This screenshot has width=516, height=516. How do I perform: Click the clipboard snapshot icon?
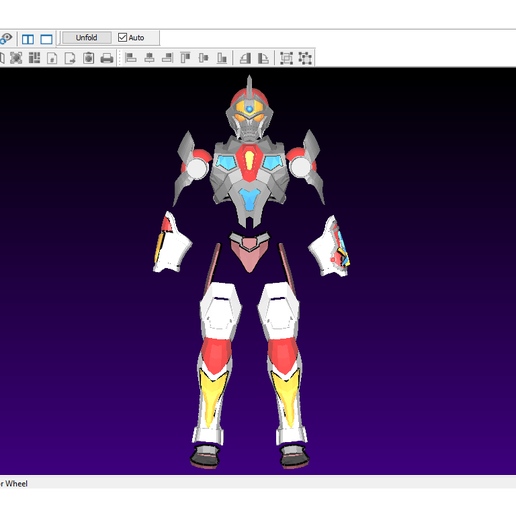88,58
